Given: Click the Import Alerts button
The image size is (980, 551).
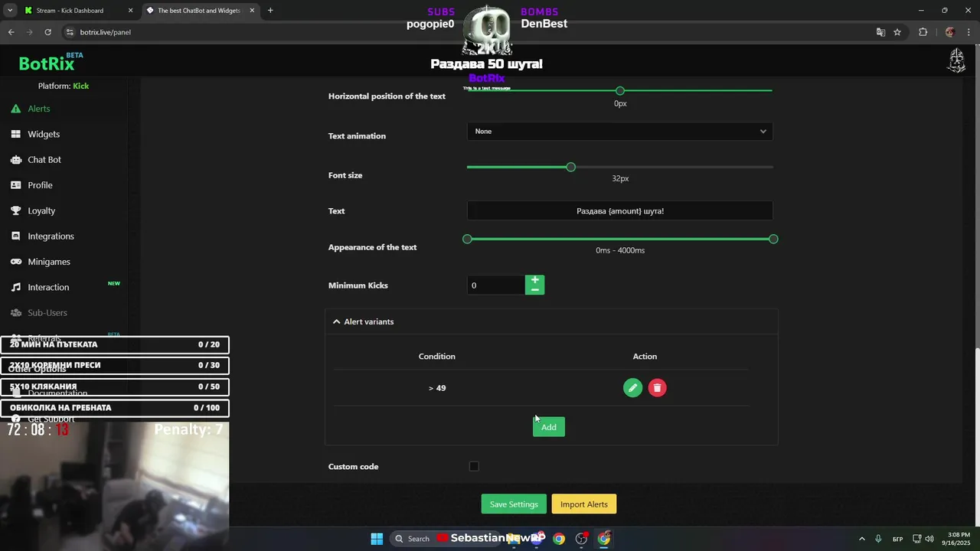Looking at the screenshot, I should [584, 504].
